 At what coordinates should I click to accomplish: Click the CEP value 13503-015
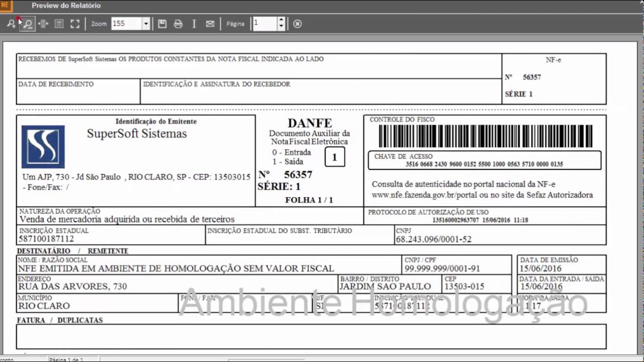click(x=464, y=287)
